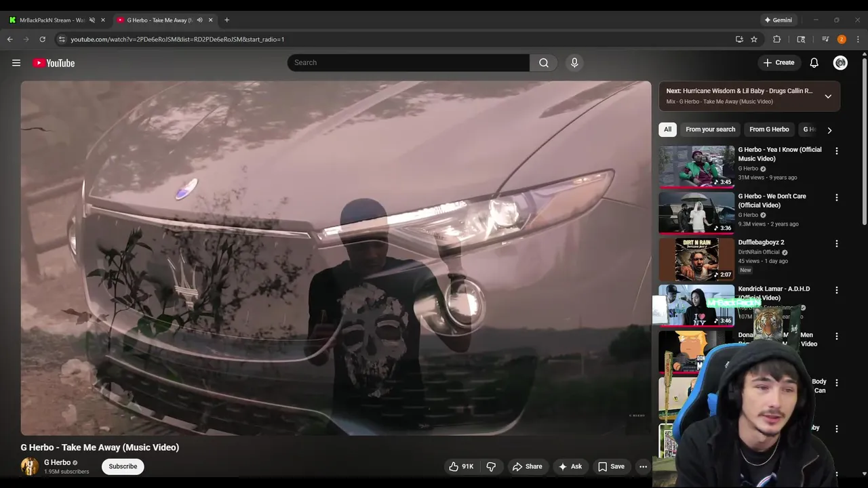The width and height of the screenshot is (868, 488).
Task: Open YouTube notifications bell
Action: pyautogui.click(x=814, y=62)
